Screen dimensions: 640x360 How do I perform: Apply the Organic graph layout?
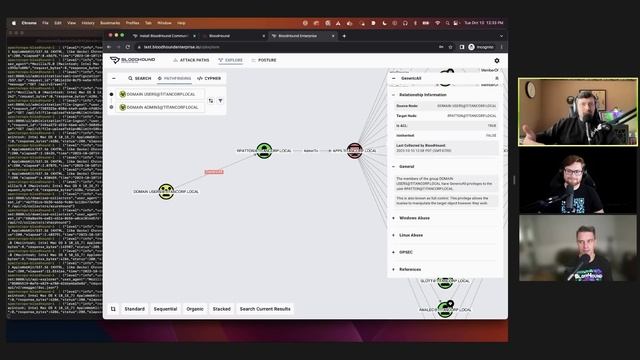pos(195,309)
